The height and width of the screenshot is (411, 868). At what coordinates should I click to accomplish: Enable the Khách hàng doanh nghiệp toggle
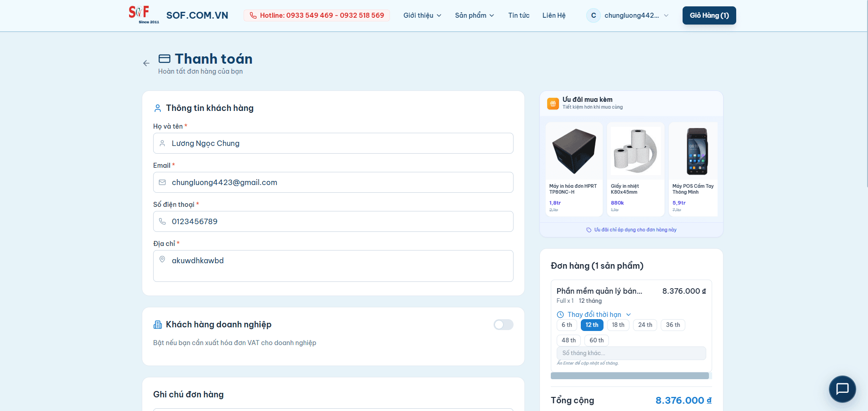point(503,325)
